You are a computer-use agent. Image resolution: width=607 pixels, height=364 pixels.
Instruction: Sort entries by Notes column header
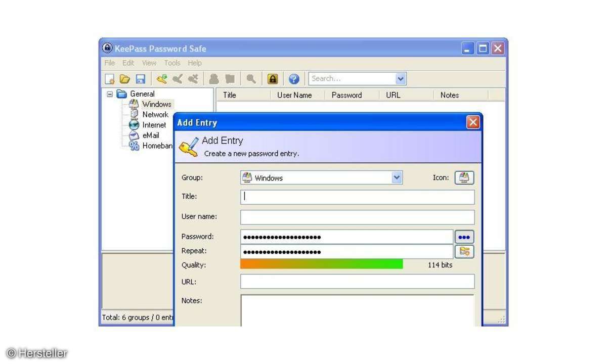(x=461, y=95)
